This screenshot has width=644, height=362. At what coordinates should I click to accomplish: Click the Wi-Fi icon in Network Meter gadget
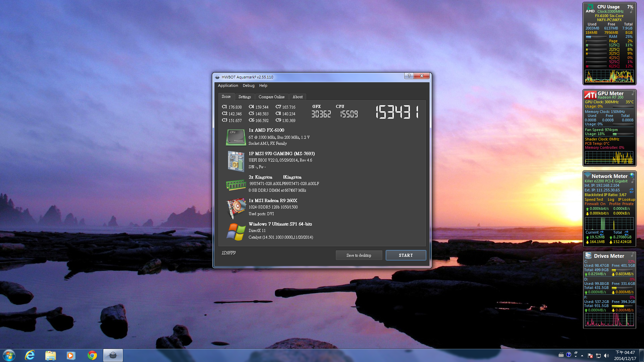588,175
